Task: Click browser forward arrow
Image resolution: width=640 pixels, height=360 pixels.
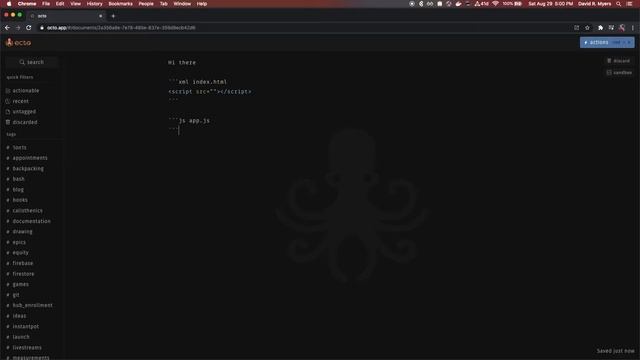Action: [x=18, y=28]
